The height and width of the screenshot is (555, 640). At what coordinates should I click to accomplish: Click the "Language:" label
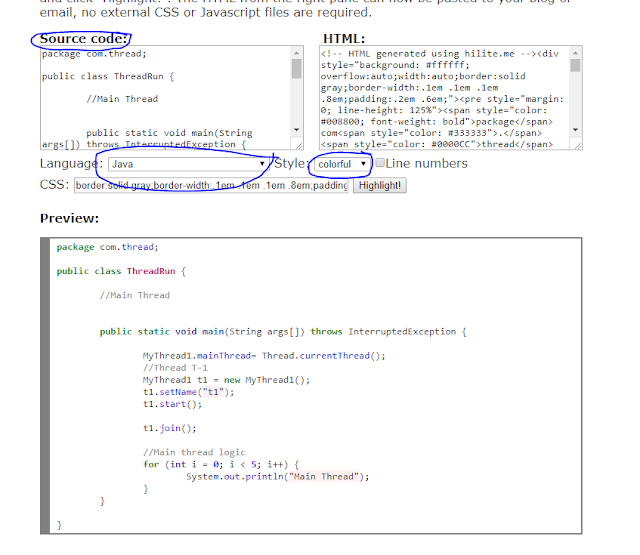point(71,164)
